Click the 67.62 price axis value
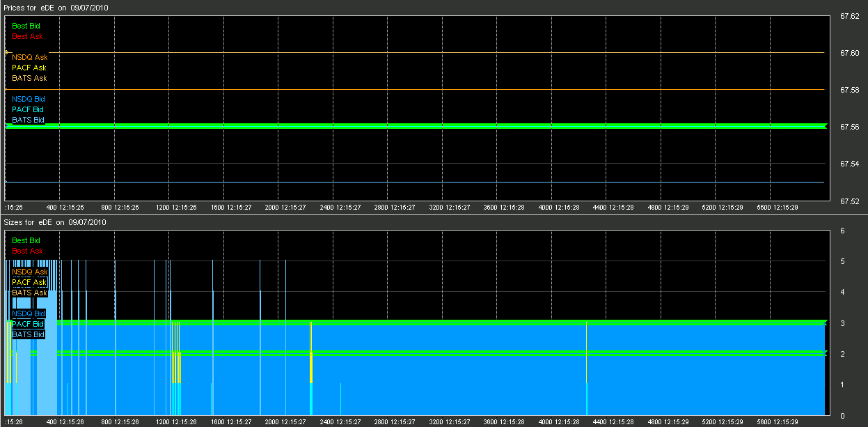This screenshot has height=427, width=868. tap(850, 15)
